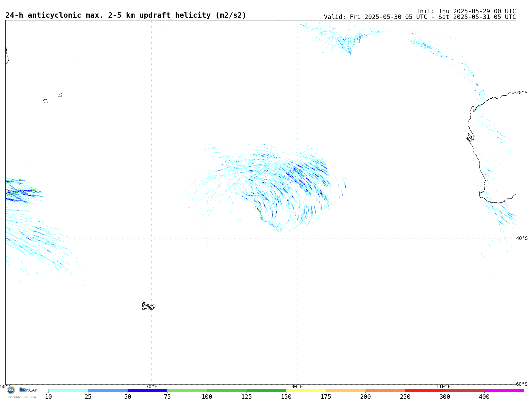This screenshot has width=532, height=400.
Task: Click the 20°S latitude label
Action: (x=522, y=93)
